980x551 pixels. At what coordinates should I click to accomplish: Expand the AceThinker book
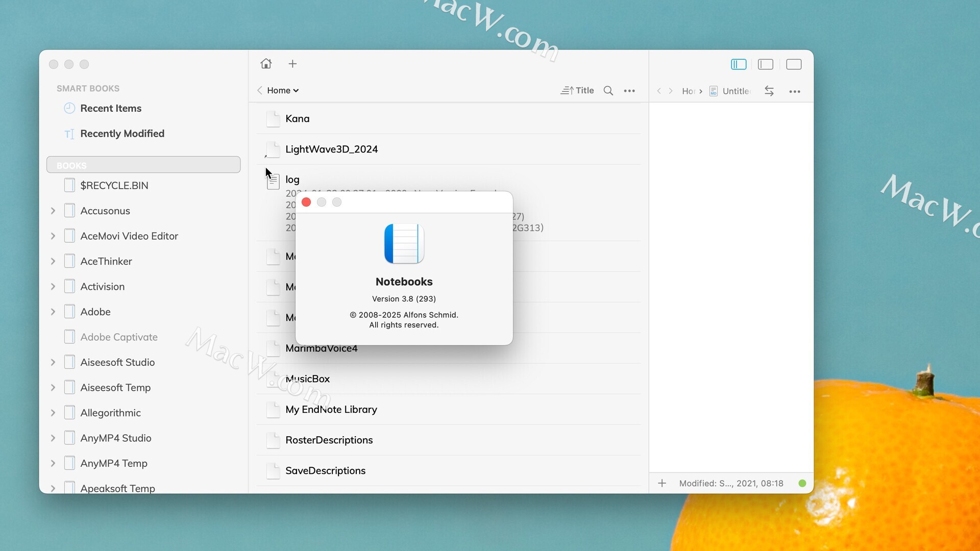(x=53, y=261)
